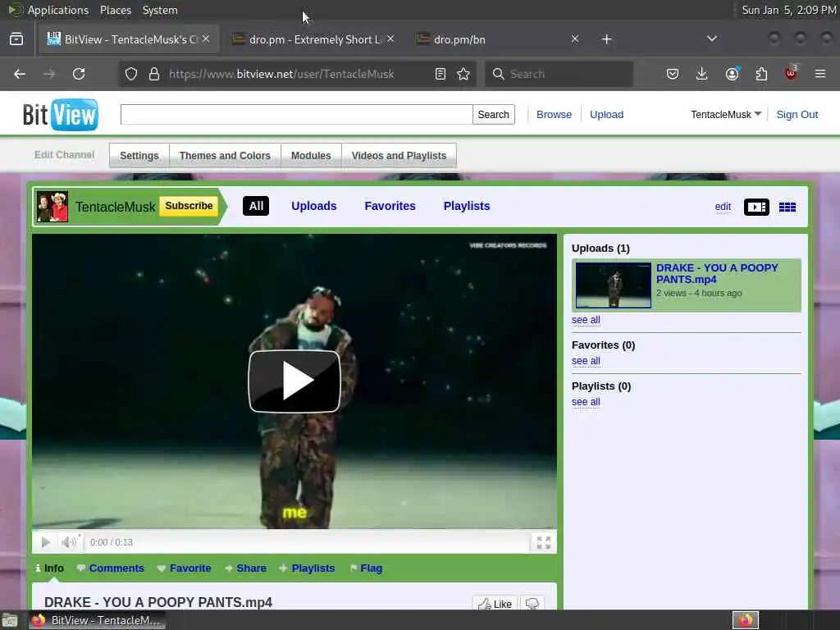The width and height of the screenshot is (840, 630).
Task: Focus the BitView search input field
Action: click(296, 115)
